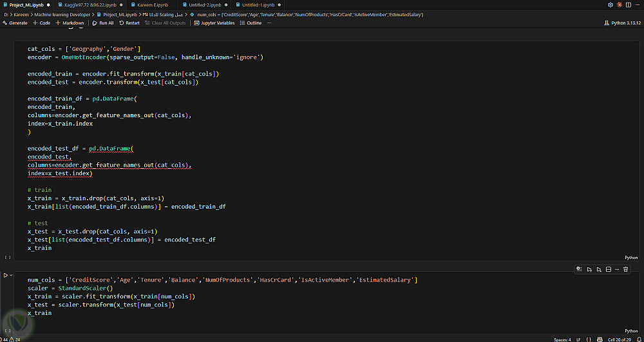Run by line icon in cell toolbar
The image size is (644, 342).
(x=579, y=269)
